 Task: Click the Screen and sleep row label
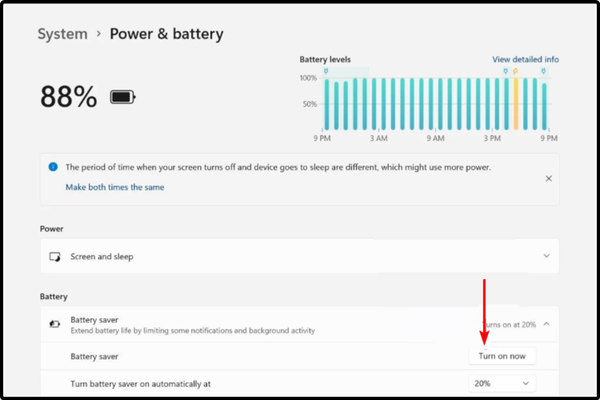(x=101, y=257)
